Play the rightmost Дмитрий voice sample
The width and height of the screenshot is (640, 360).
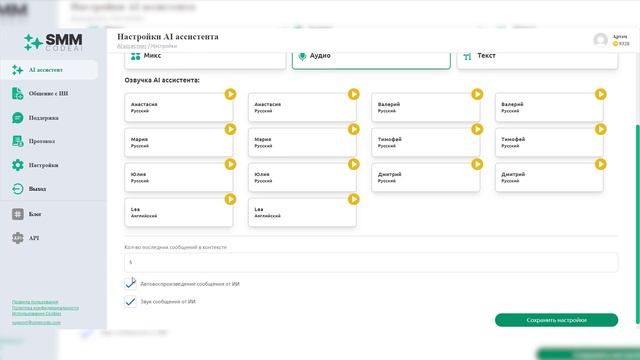coord(600,164)
